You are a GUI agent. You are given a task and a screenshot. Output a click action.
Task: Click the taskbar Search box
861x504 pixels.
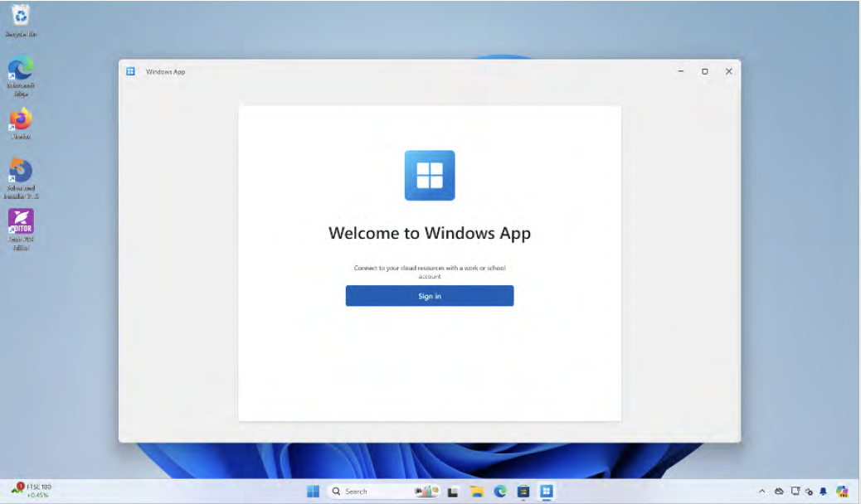point(384,492)
